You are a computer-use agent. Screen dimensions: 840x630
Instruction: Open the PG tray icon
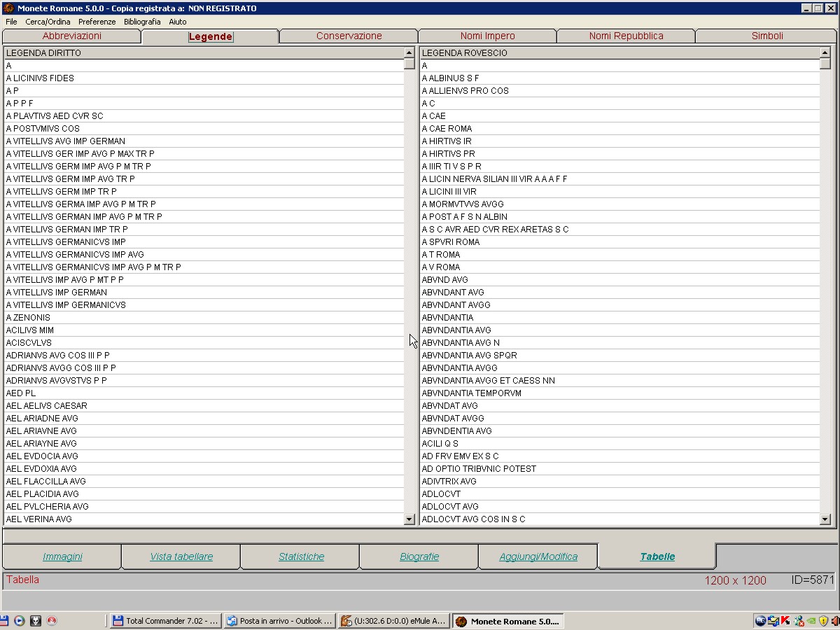pos(760,621)
